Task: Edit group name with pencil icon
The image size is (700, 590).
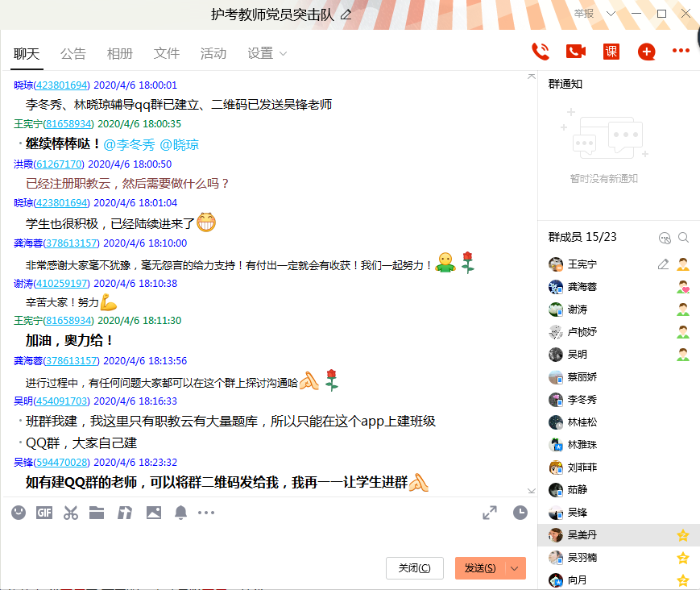Action: pos(346,15)
